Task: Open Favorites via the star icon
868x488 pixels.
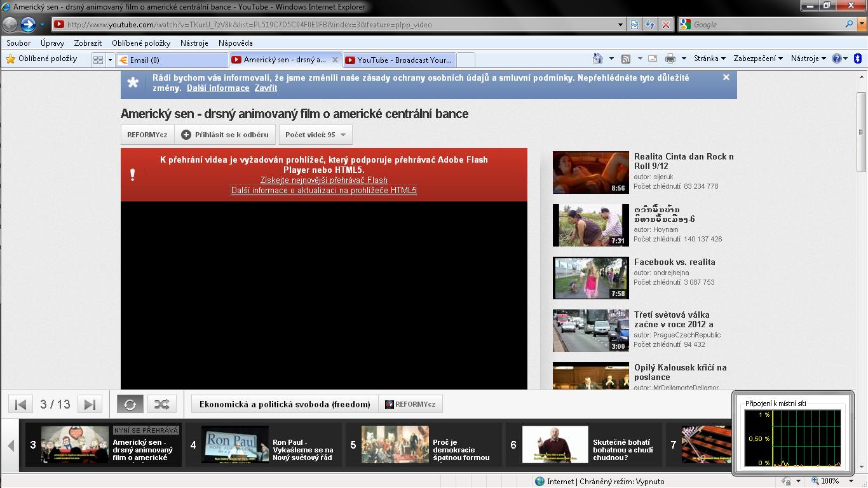Action: click(x=10, y=59)
